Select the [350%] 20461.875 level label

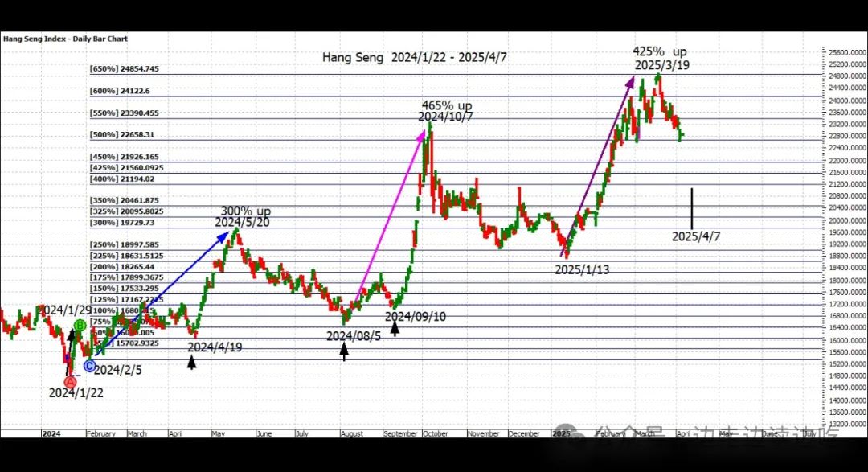click(x=125, y=200)
